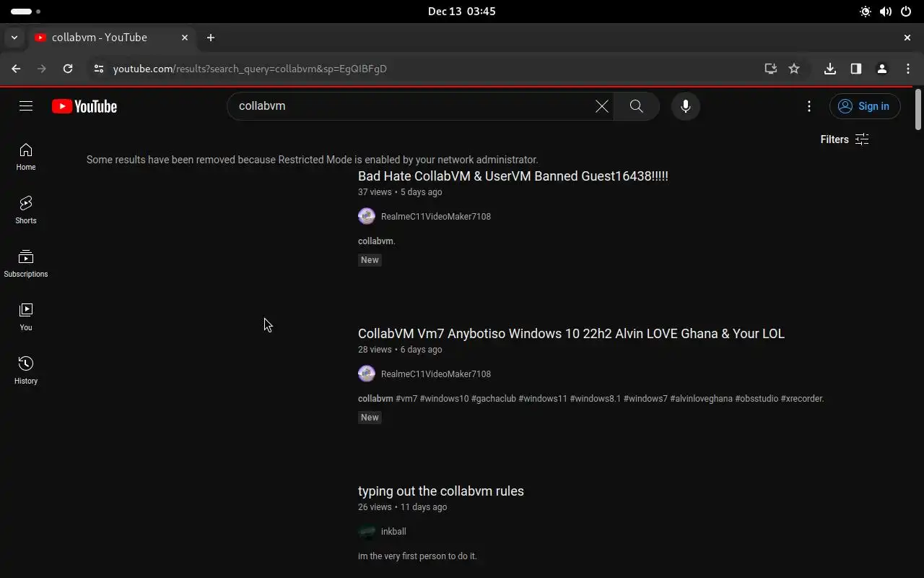Click the Sign in button
Image resolution: width=924 pixels, height=578 pixels.
click(x=865, y=106)
